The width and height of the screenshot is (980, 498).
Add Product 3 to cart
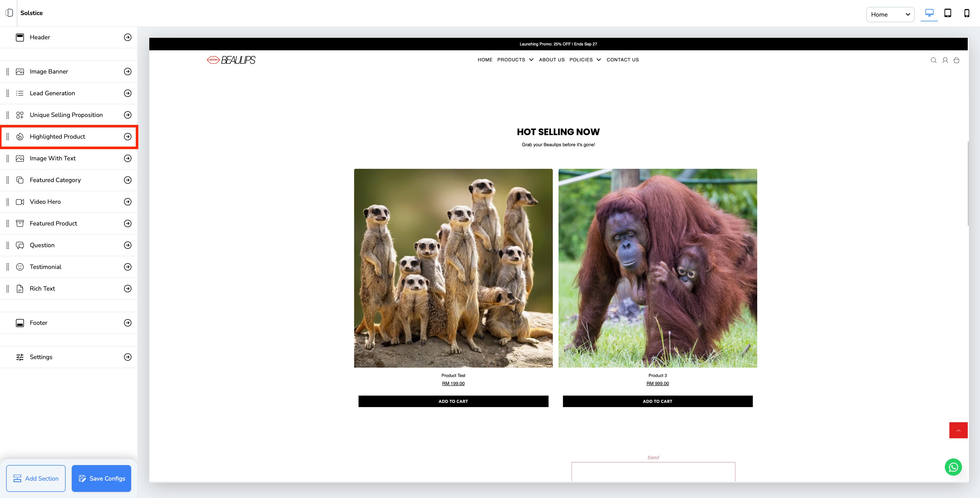coord(657,401)
